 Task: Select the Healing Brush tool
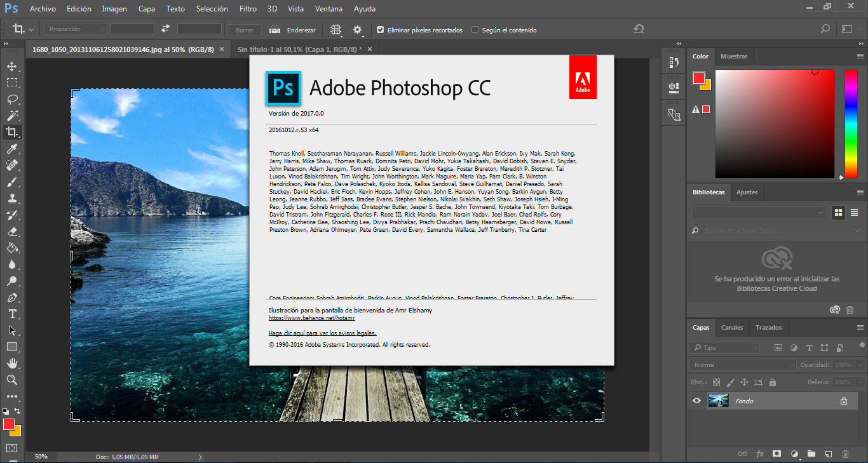[11, 165]
